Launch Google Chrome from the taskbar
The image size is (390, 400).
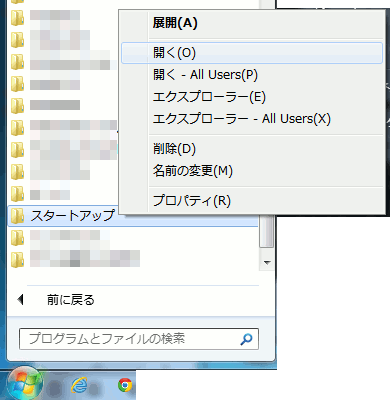point(125,385)
